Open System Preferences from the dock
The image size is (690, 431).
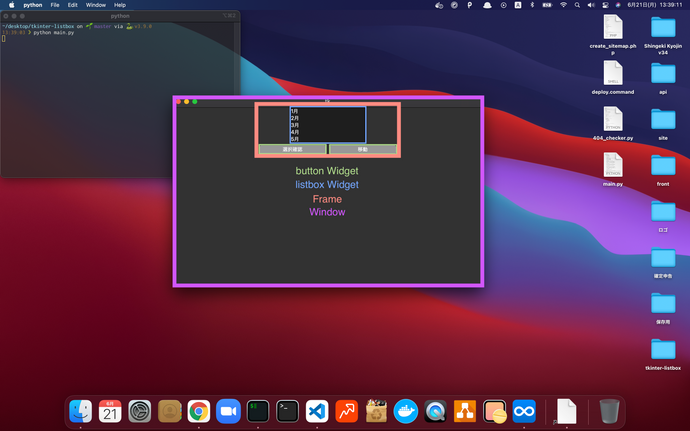tap(140, 410)
